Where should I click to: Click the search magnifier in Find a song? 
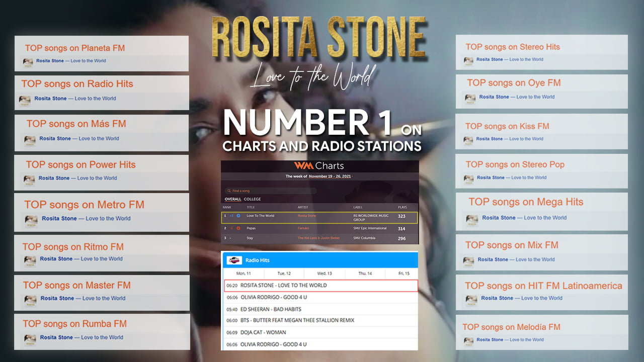coord(228,191)
